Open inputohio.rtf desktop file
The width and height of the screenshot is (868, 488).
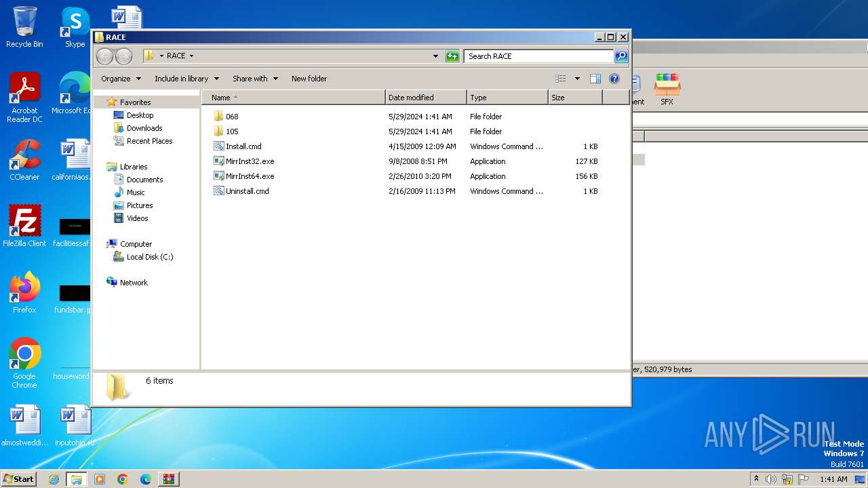[75, 426]
